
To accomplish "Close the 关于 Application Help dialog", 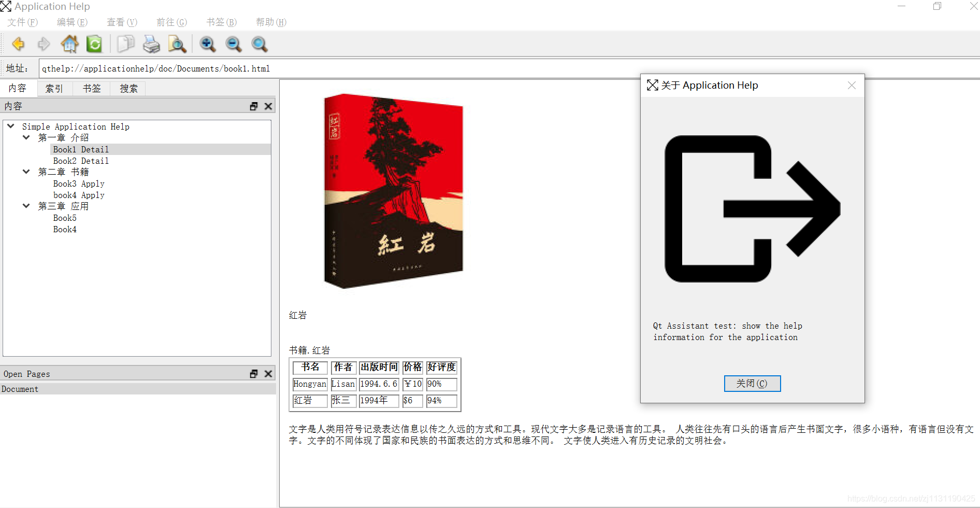I will (852, 86).
